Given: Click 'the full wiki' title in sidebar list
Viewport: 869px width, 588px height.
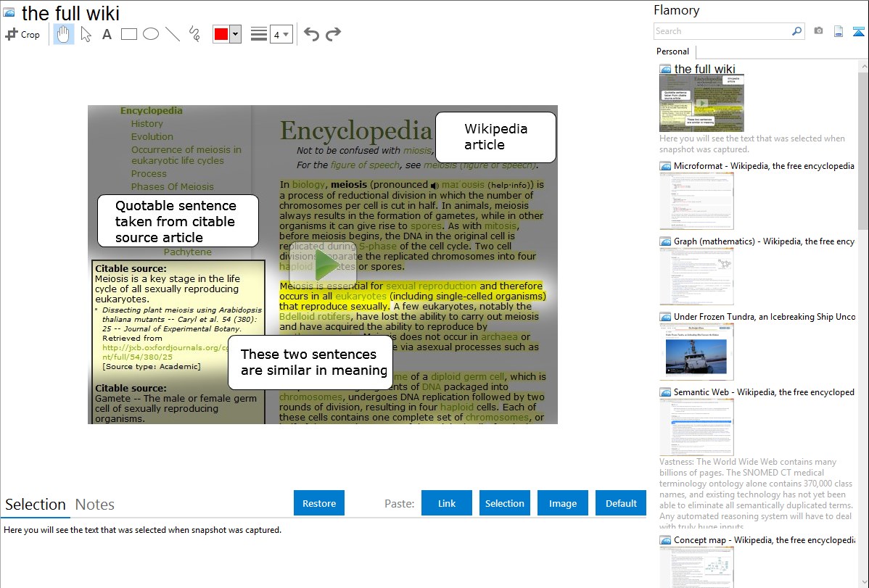Looking at the screenshot, I should coord(705,69).
